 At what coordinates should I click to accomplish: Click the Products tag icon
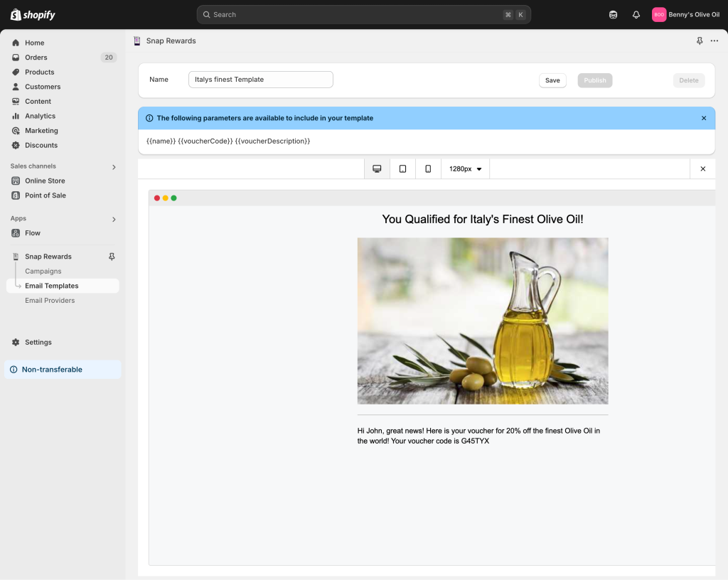[16, 72]
